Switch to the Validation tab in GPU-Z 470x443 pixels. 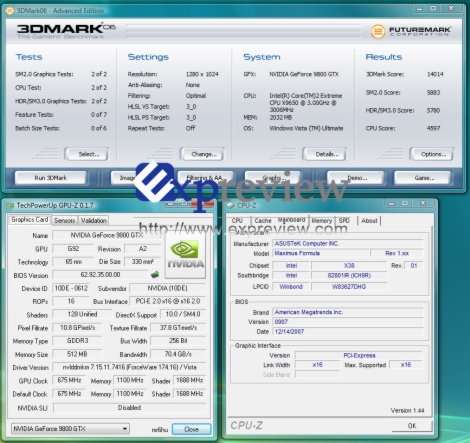[94, 220]
